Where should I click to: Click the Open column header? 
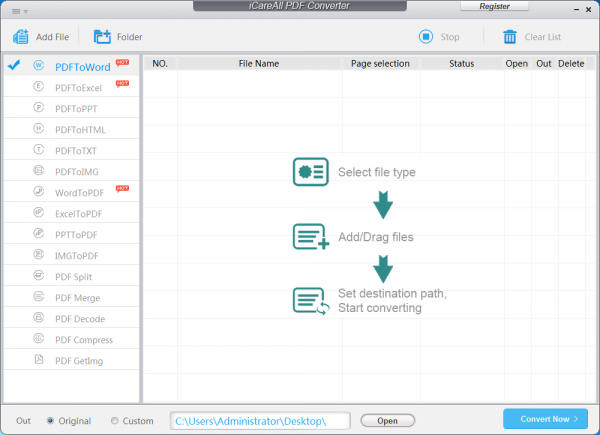pyautogui.click(x=517, y=64)
